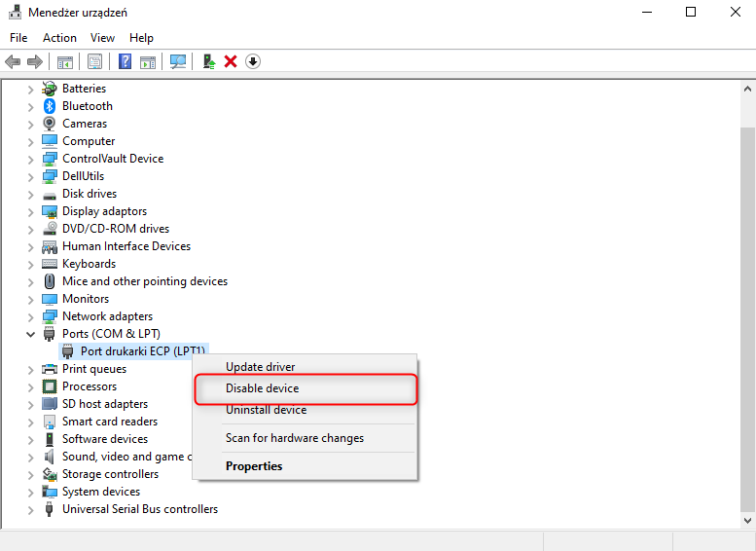Collapse the Ports (COM & LPT) node
Image resolution: width=756 pixels, height=551 pixels.
coord(30,334)
